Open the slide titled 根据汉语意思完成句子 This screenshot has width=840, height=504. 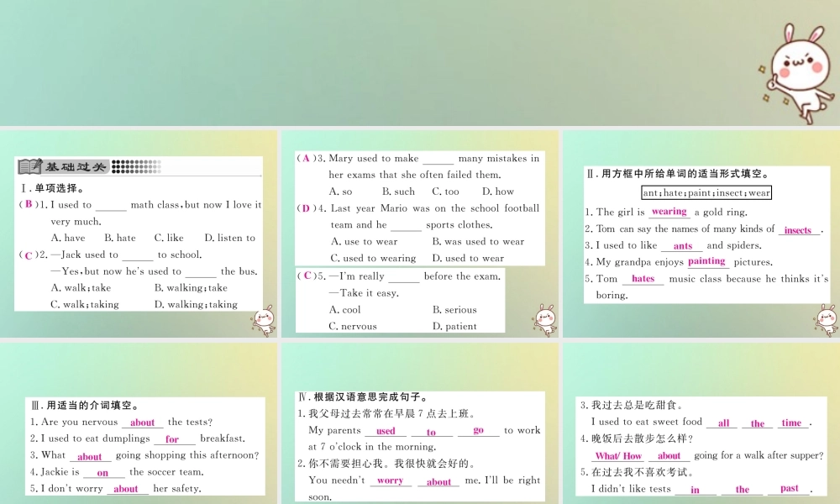419,423
